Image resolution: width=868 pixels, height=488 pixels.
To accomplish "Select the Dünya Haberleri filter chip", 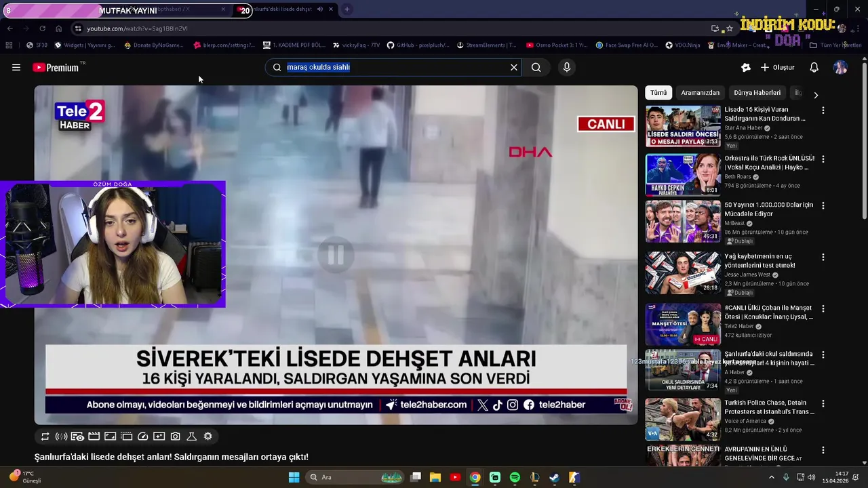I will pyautogui.click(x=757, y=93).
